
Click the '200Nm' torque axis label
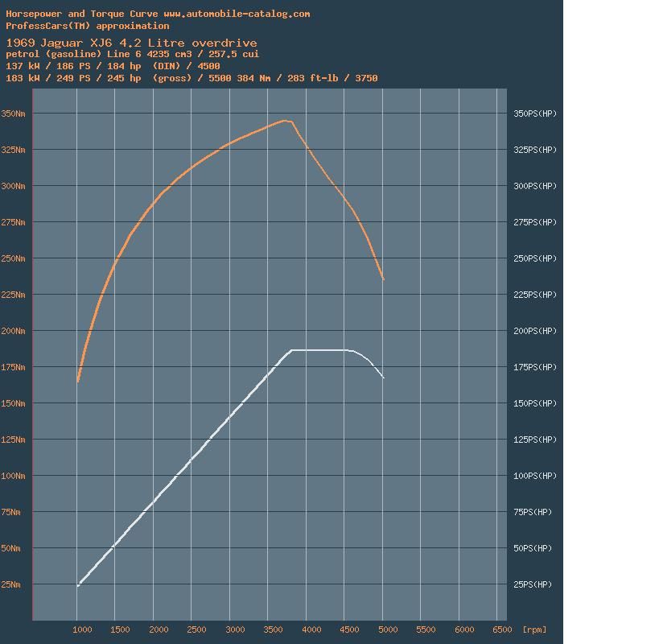[x=13, y=331]
